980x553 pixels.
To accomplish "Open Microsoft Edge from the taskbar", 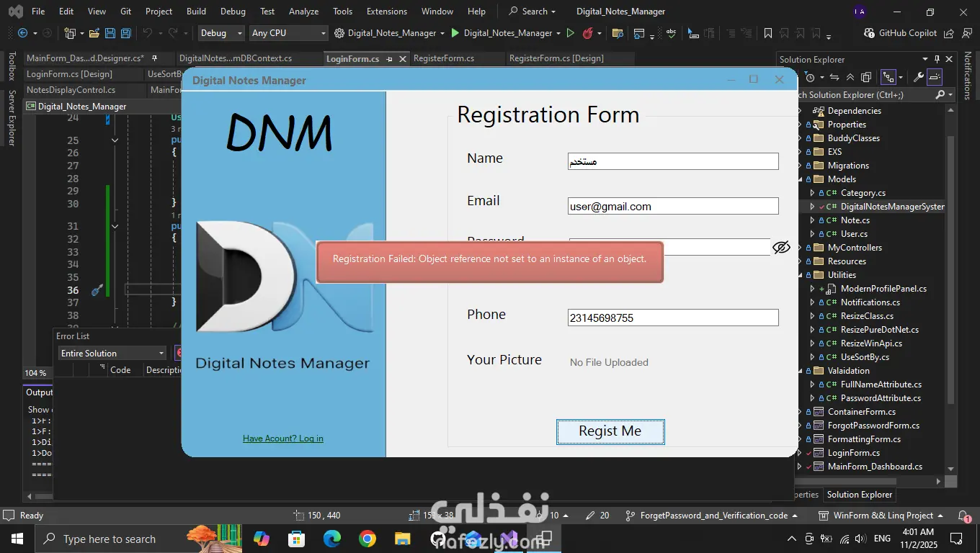I will 332,539.
